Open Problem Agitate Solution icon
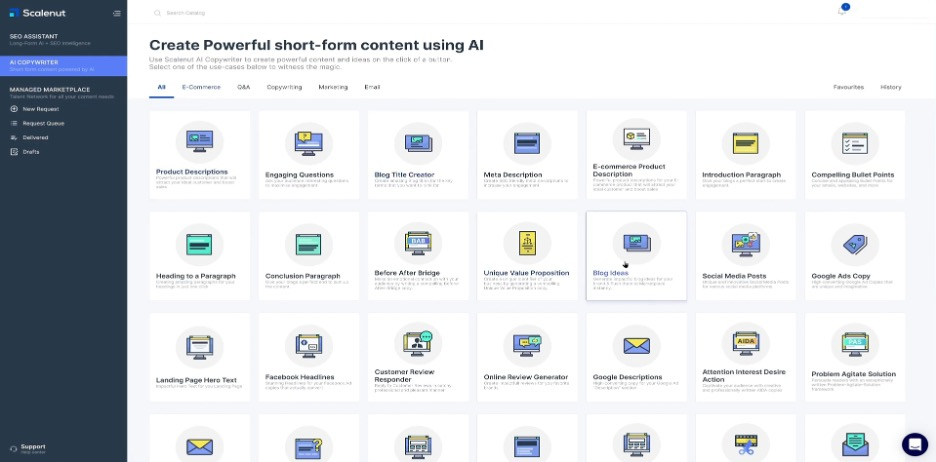The width and height of the screenshot is (936, 462). click(855, 343)
